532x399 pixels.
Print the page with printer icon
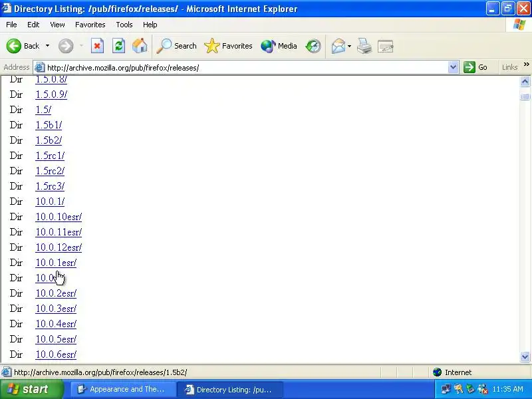click(364, 46)
